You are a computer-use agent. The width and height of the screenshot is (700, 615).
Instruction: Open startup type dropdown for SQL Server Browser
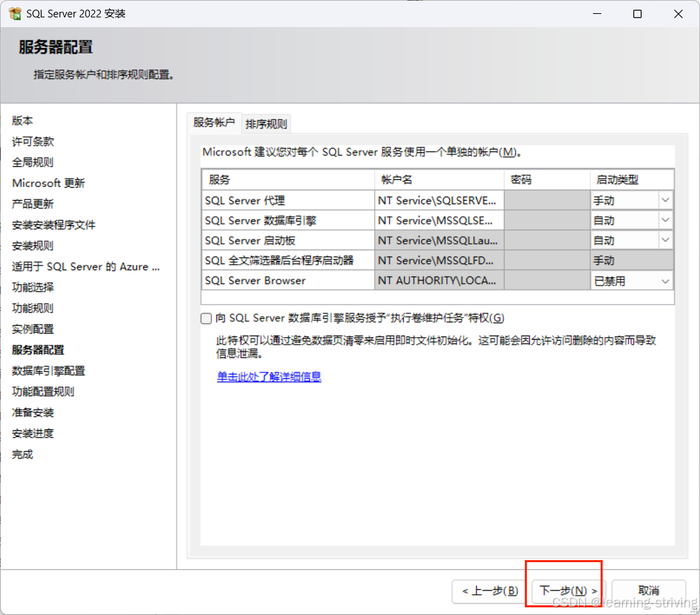coord(665,281)
